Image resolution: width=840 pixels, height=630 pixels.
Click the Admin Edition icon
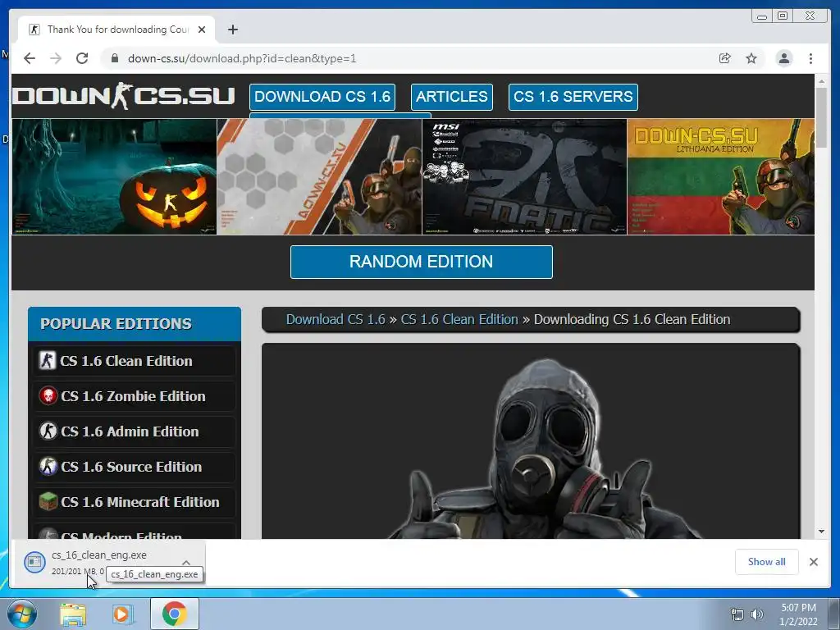coord(48,431)
